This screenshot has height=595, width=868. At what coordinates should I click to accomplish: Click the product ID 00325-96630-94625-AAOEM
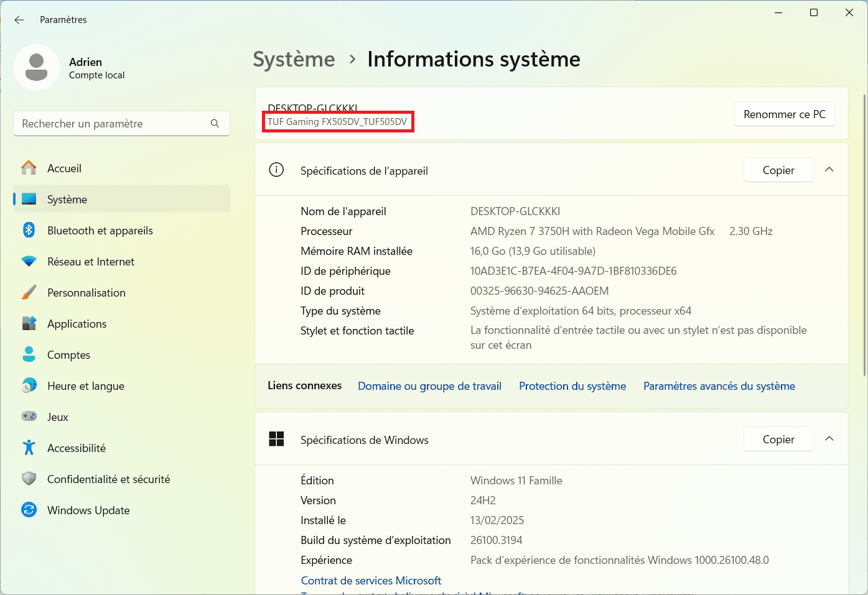click(539, 291)
